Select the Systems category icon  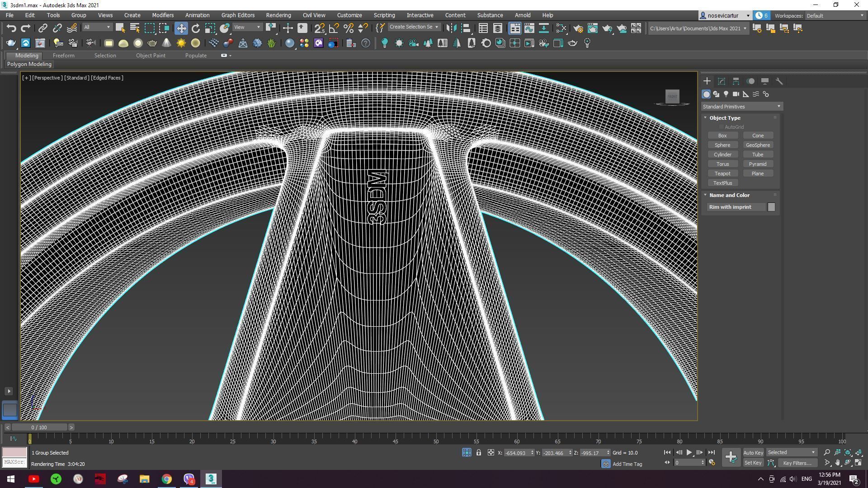click(x=766, y=94)
